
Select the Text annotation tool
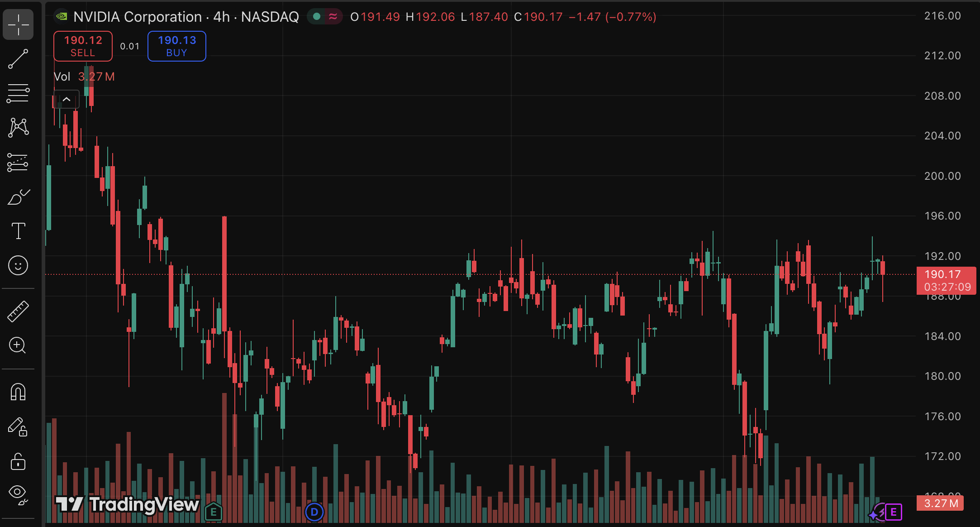click(x=18, y=231)
